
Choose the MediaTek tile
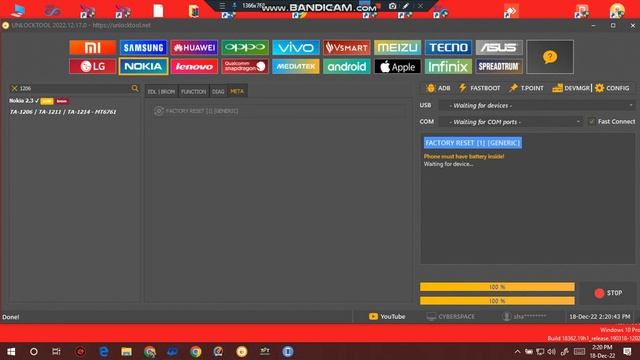point(296,67)
